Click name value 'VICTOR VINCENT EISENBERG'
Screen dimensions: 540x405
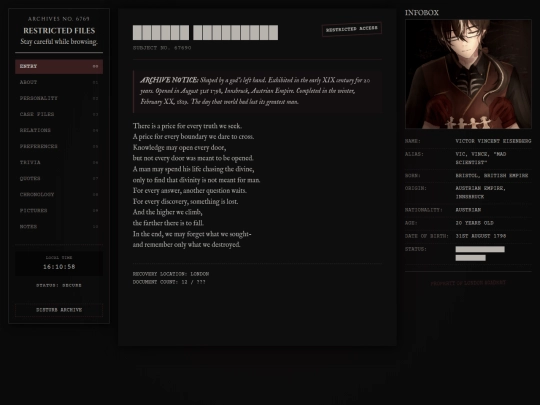(493, 141)
